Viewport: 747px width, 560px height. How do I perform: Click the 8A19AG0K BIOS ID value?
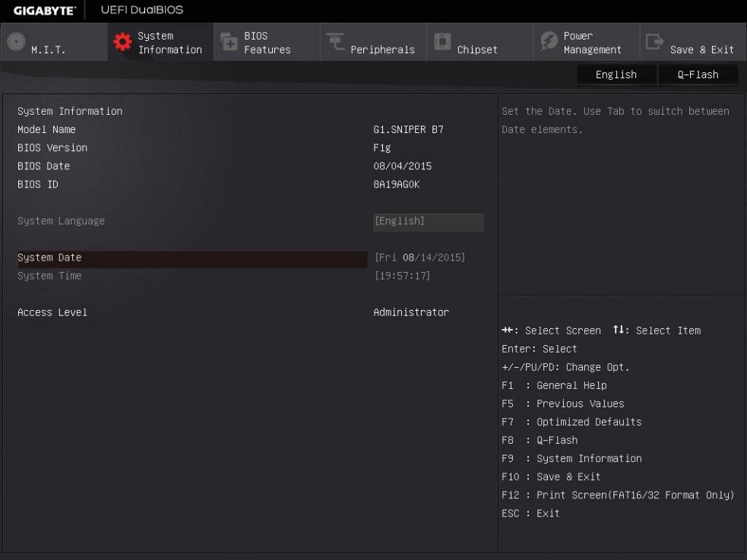coord(397,185)
